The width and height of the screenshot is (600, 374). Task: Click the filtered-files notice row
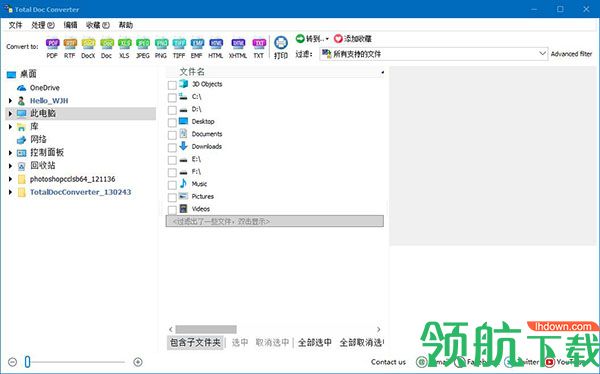[275, 221]
